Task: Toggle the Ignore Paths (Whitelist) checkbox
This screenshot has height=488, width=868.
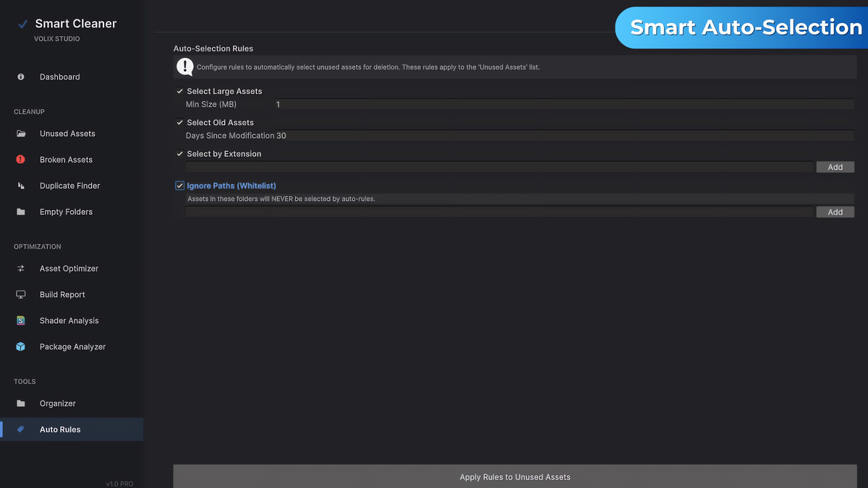Action: [x=179, y=185]
